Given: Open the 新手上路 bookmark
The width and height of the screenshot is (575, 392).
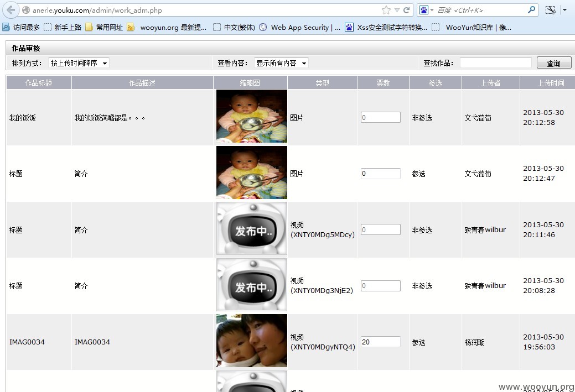Looking at the screenshot, I should click(x=63, y=28).
